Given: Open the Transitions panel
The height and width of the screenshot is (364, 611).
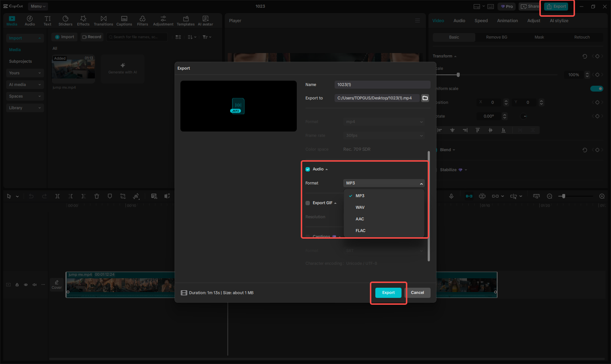Looking at the screenshot, I should [103, 20].
